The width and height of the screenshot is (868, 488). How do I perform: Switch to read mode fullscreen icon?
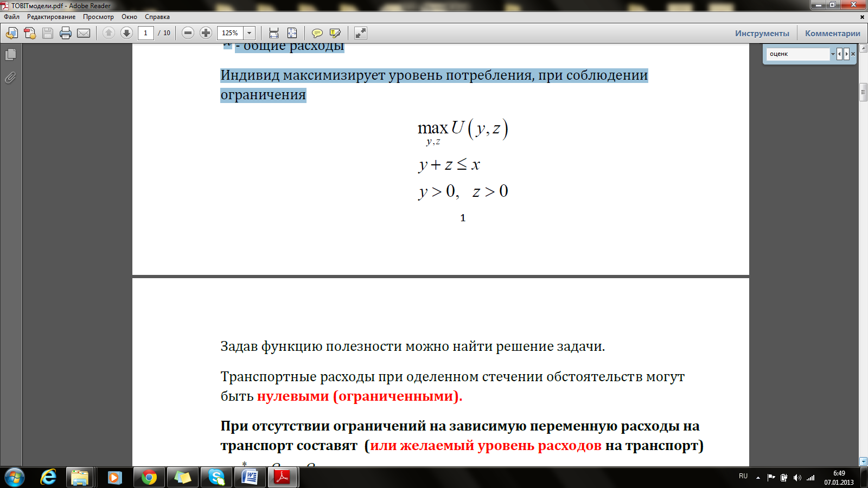pyautogui.click(x=361, y=33)
